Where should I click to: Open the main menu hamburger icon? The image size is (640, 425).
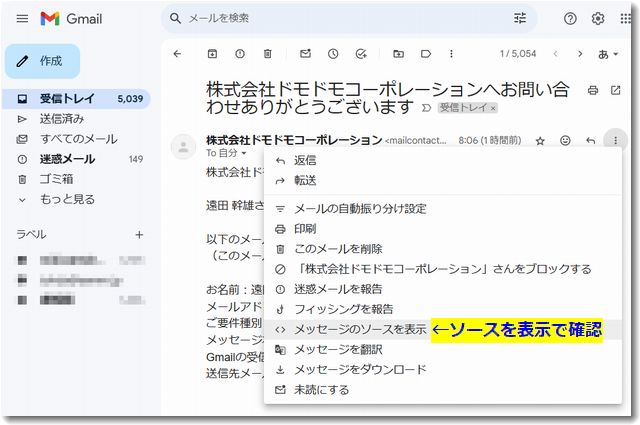point(22,18)
